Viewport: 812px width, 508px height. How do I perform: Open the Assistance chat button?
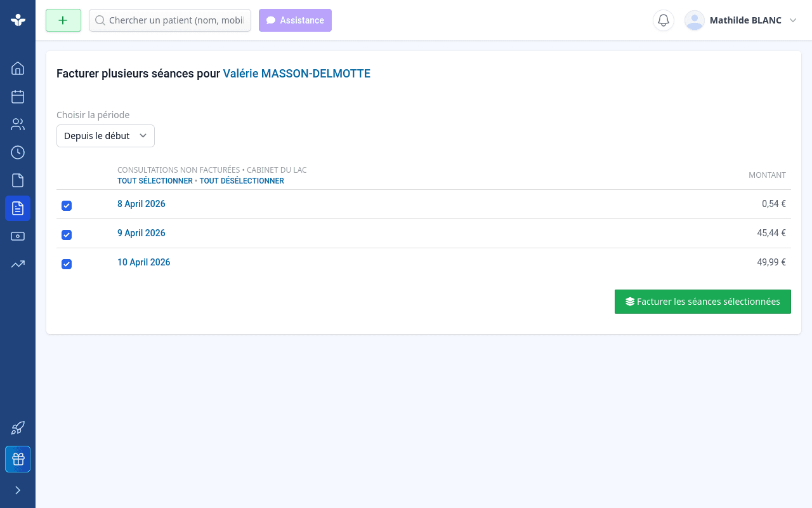click(x=295, y=20)
